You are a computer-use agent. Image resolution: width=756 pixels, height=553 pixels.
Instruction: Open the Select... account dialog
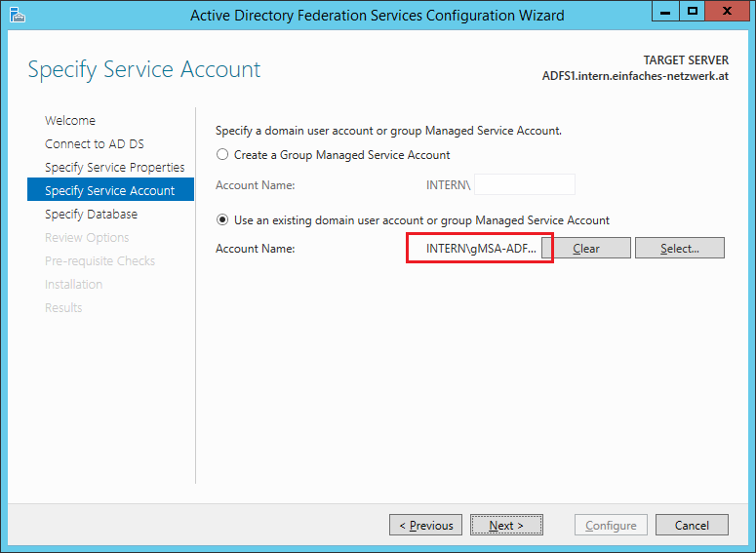679,248
